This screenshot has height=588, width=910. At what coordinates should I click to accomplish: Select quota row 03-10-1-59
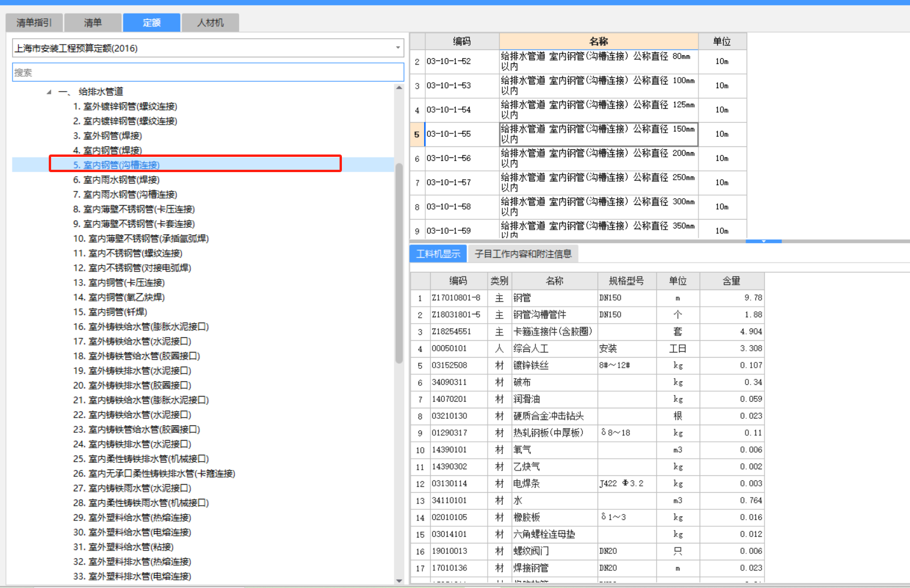point(578,229)
